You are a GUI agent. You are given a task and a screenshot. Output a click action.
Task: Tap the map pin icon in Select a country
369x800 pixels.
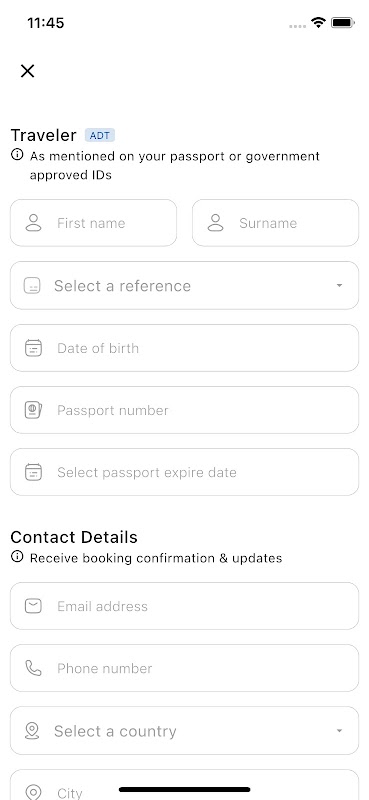click(x=32, y=731)
